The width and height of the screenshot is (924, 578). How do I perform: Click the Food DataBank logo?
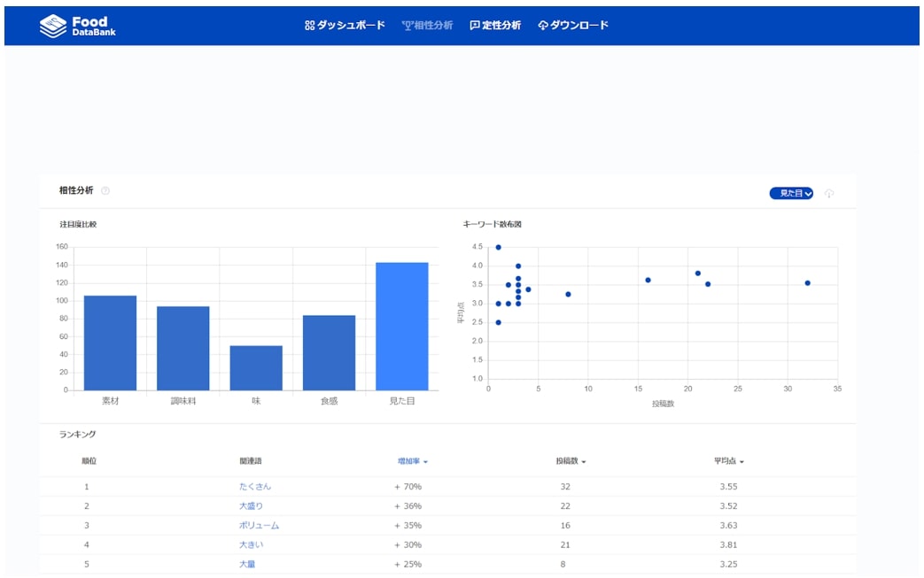(x=78, y=26)
